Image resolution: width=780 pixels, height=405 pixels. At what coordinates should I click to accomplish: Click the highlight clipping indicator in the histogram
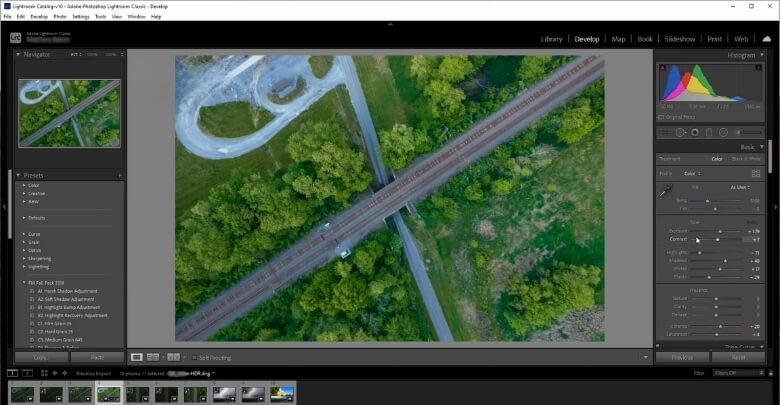758,68
